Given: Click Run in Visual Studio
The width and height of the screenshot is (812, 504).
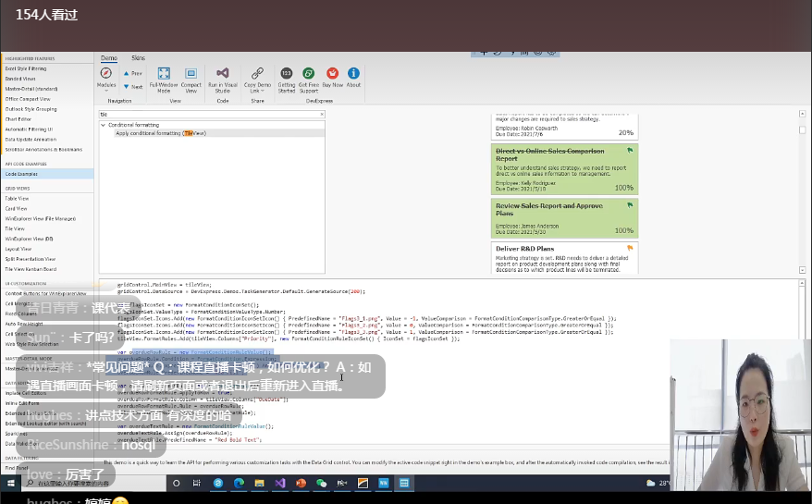Looking at the screenshot, I should (x=223, y=80).
